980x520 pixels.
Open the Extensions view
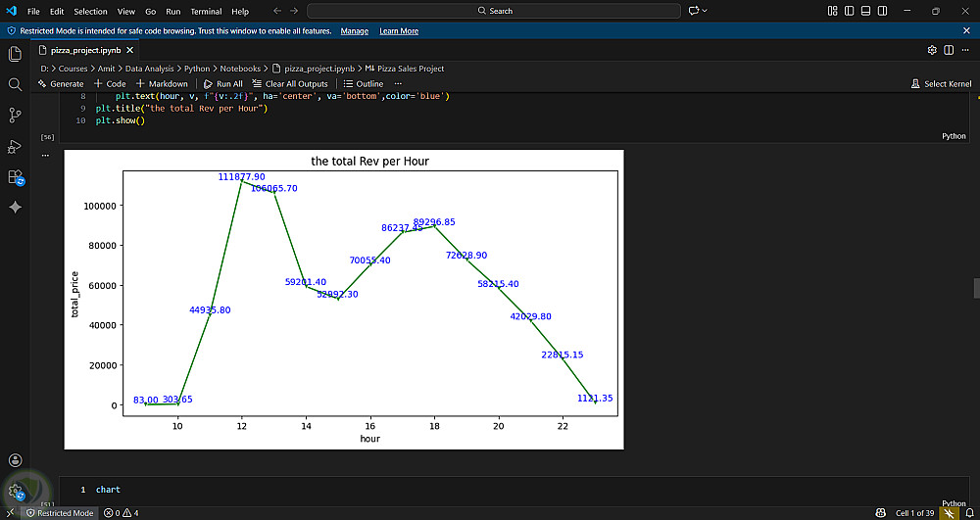coord(15,177)
